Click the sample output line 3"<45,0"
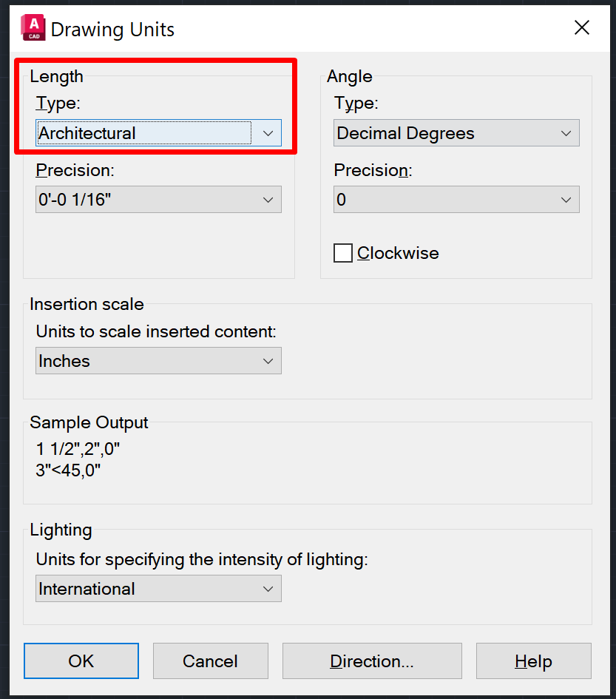 (68, 469)
